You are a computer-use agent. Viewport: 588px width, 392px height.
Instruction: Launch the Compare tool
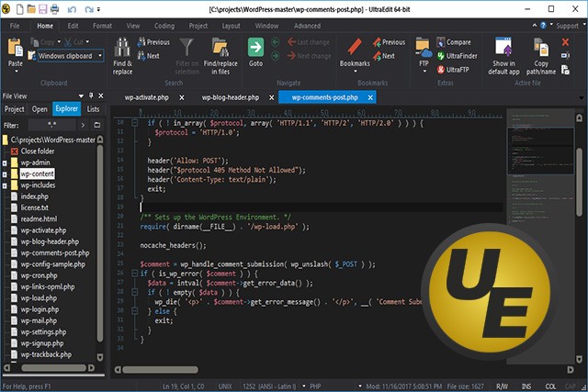453,42
